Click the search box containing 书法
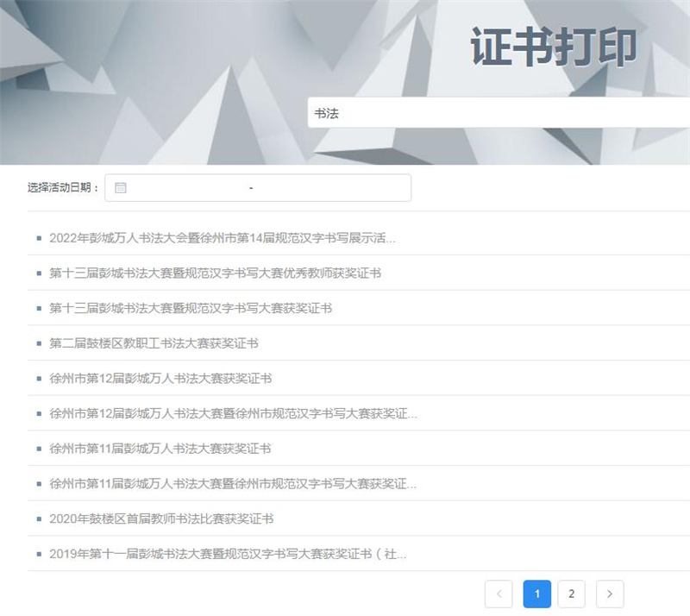The width and height of the screenshot is (690, 616). tap(499, 113)
